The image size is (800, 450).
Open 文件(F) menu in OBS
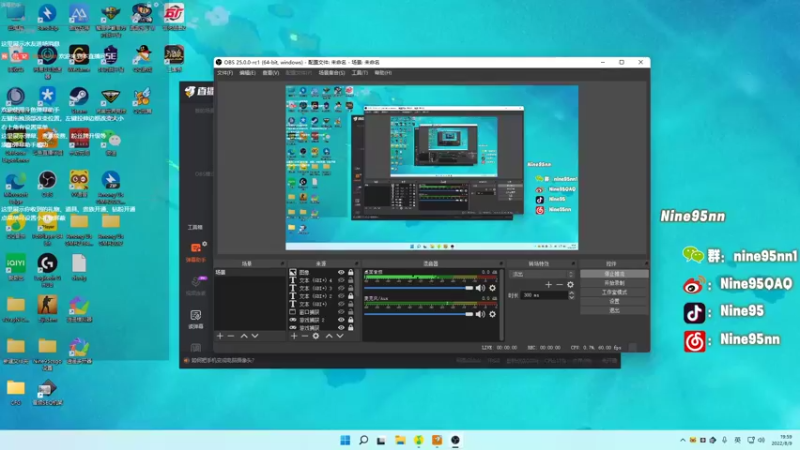pyautogui.click(x=225, y=73)
